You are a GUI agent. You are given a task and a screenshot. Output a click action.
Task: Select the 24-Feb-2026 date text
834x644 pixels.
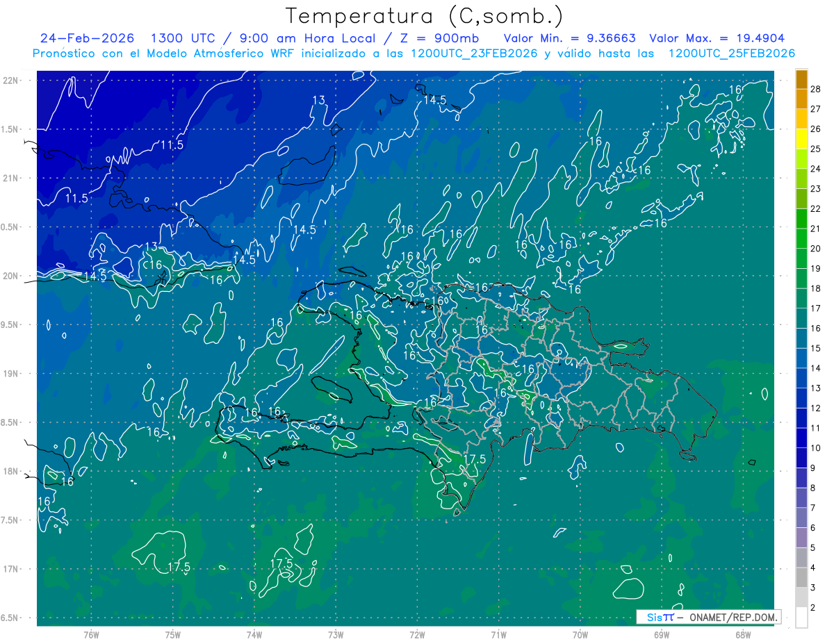(87, 38)
